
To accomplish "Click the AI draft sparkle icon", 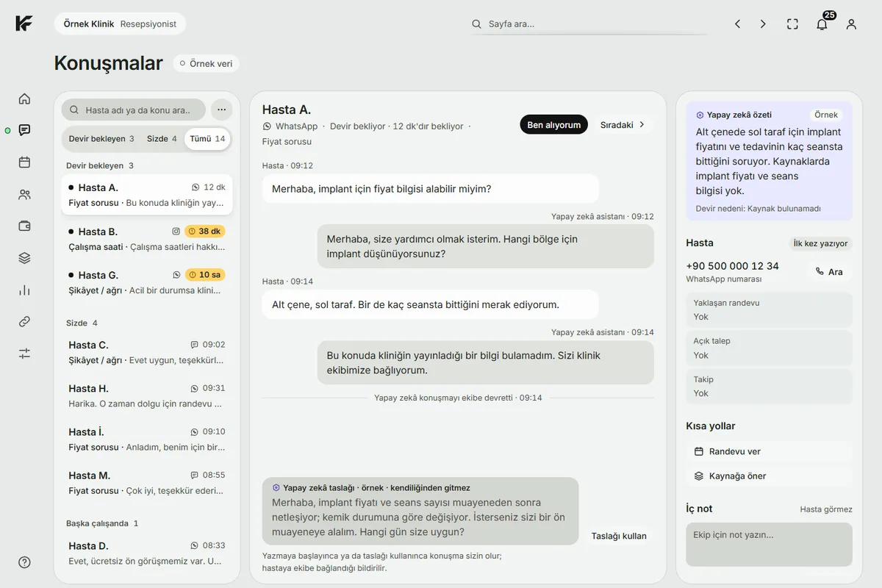I will 276,487.
